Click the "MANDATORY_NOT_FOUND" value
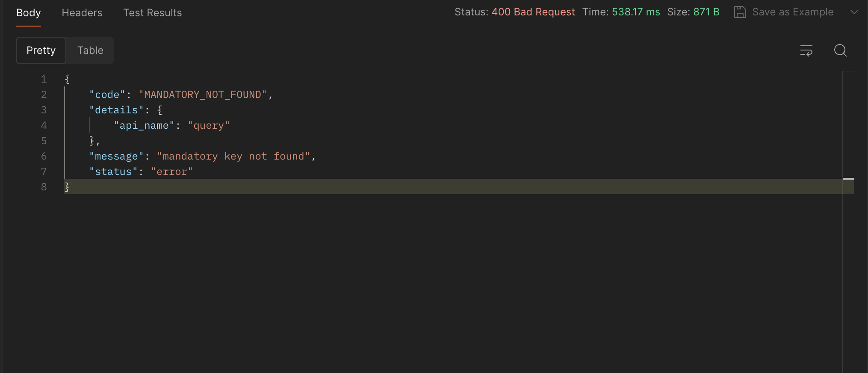This screenshot has width=868, height=373. click(203, 95)
